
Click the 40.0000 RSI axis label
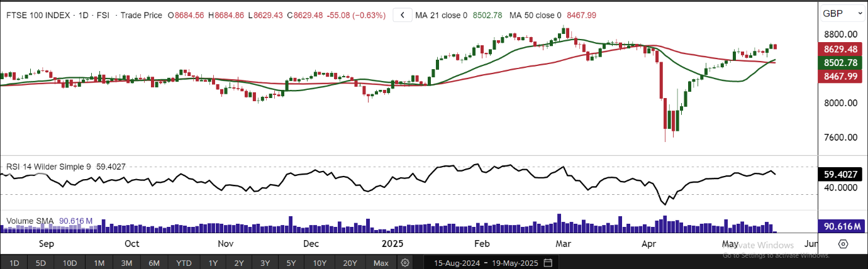click(x=841, y=187)
